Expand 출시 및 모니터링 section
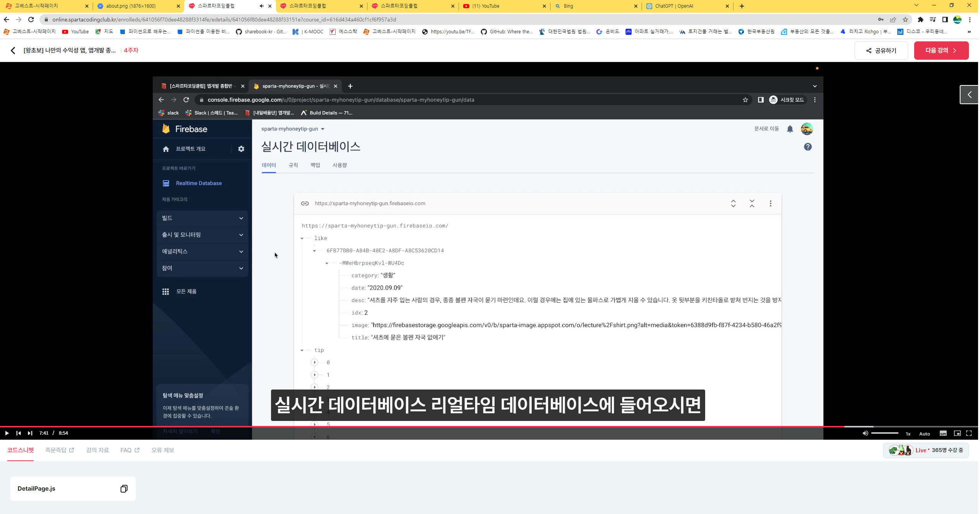The image size is (980, 514). [203, 235]
